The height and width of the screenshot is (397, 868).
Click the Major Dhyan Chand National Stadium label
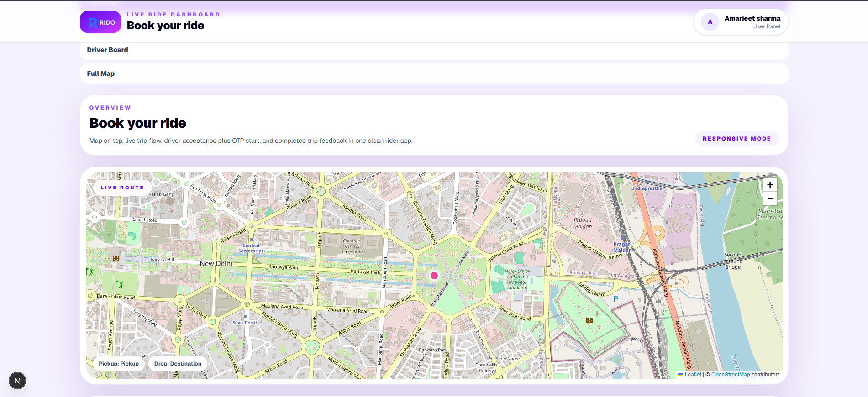coord(517,279)
